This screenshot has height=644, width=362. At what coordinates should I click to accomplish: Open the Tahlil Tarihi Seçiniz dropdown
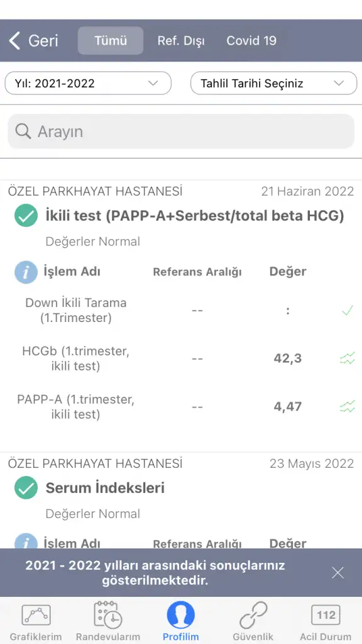(x=274, y=84)
